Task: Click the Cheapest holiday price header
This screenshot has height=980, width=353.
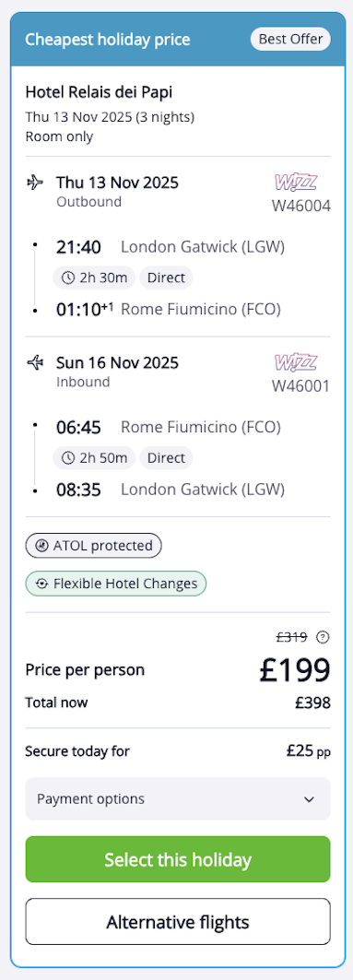Action: (108, 40)
